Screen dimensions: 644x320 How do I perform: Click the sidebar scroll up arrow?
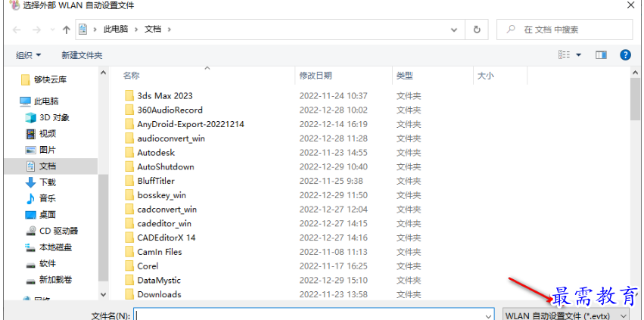pyautogui.click(x=103, y=73)
